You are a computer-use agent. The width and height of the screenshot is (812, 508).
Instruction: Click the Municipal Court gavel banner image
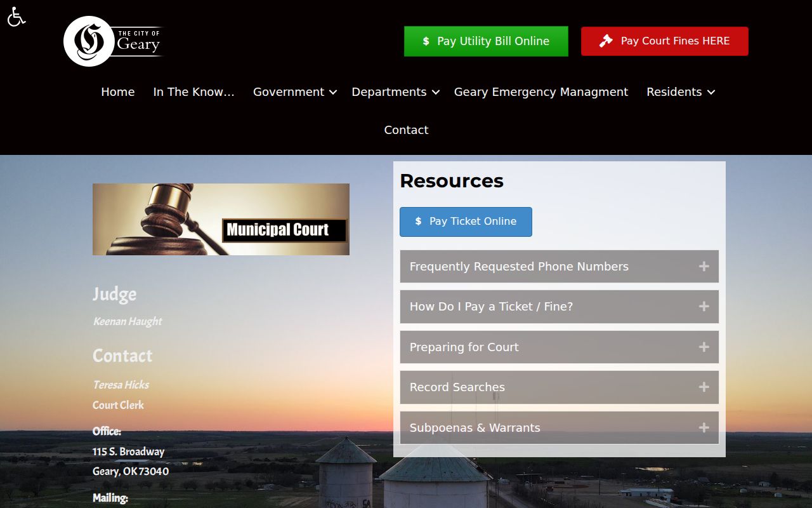[x=221, y=220]
